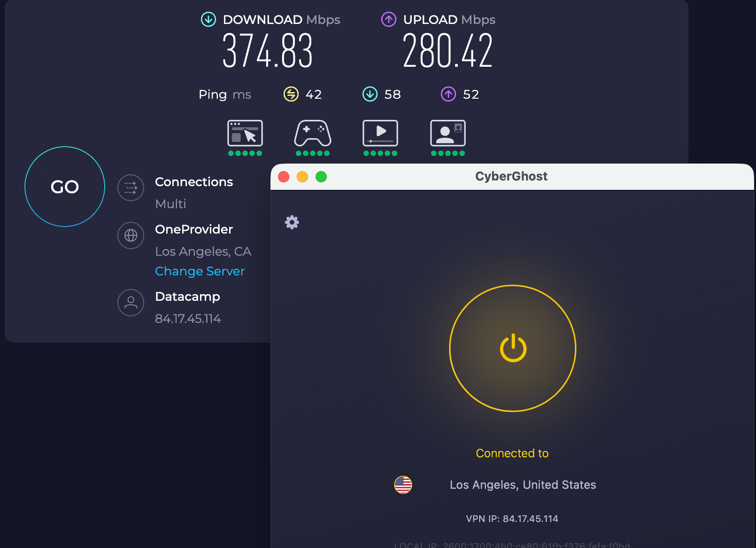Click the video chat performance icon

tap(447, 134)
